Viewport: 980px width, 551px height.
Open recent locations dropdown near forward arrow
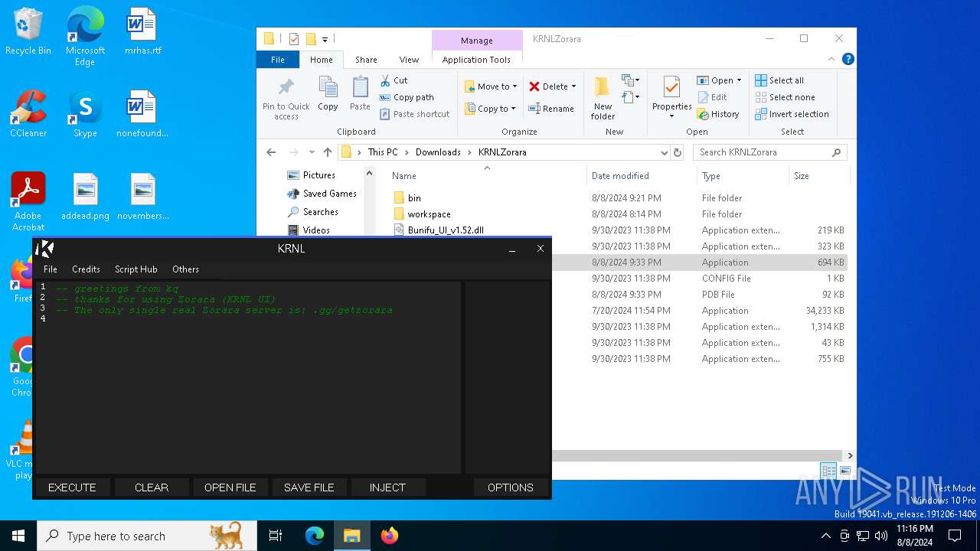(312, 152)
